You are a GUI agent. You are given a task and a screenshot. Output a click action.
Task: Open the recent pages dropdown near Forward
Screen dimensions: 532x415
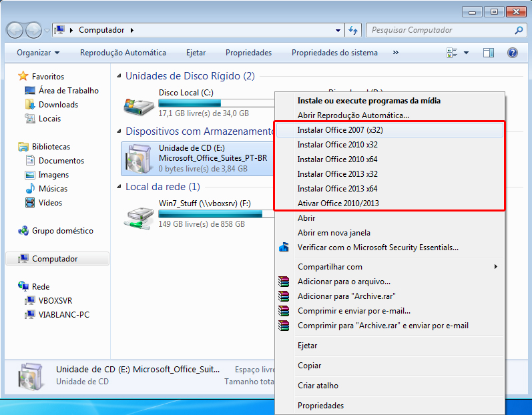47,30
